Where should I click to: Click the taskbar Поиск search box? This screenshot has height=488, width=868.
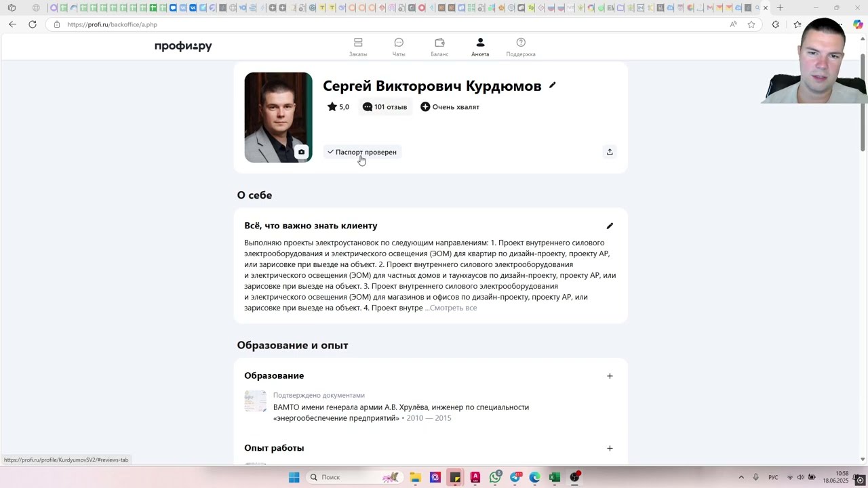[353, 477]
